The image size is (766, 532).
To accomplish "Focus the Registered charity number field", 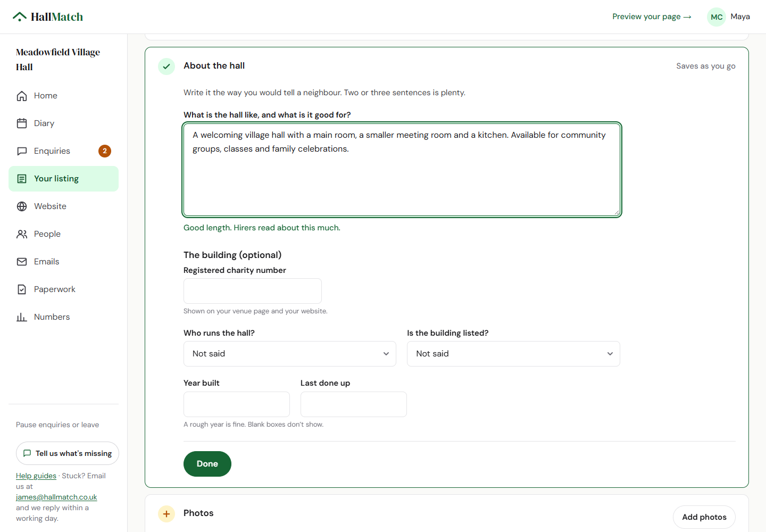I will tap(253, 291).
